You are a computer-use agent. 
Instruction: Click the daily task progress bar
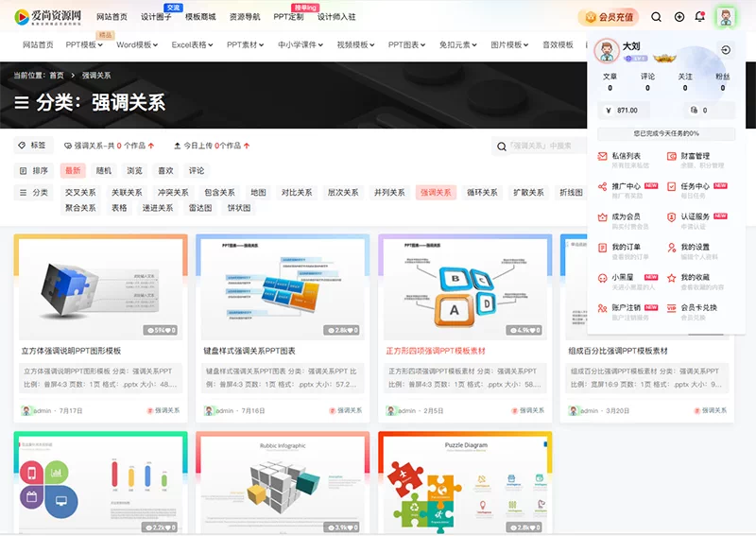tap(666, 133)
